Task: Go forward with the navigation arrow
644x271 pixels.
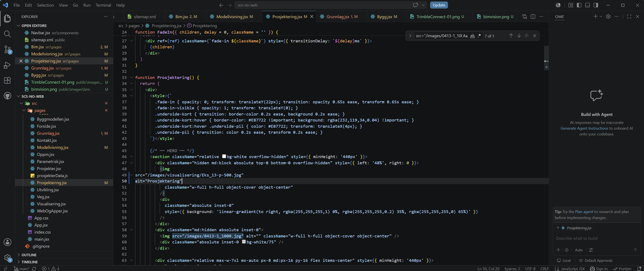Action: pos(230,5)
